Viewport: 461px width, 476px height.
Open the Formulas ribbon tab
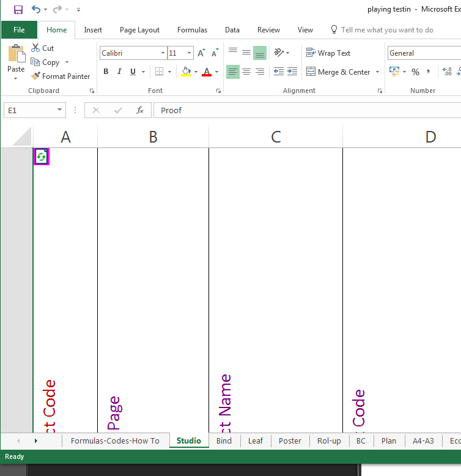192,30
